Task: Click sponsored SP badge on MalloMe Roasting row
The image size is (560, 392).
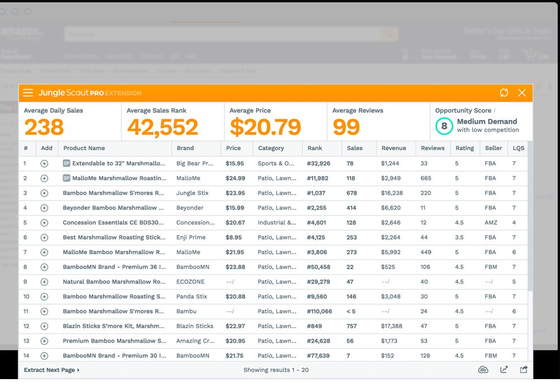Action: pyautogui.click(x=67, y=178)
